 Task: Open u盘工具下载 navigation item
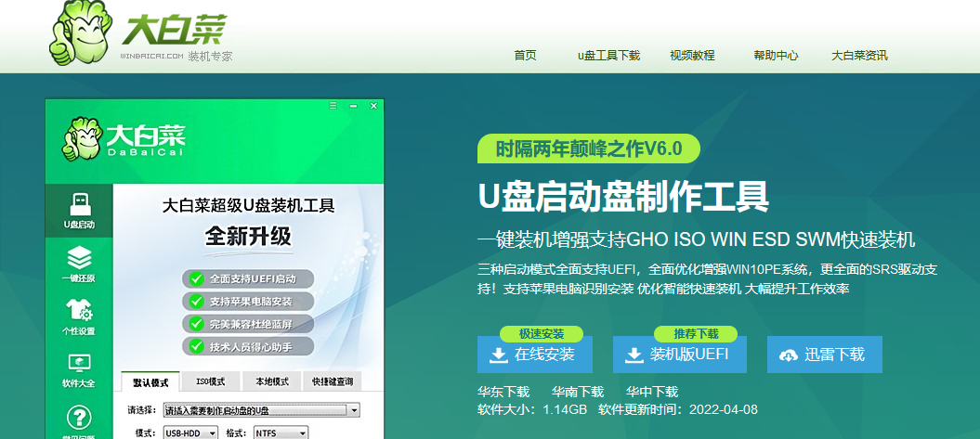(x=608, y=55)
